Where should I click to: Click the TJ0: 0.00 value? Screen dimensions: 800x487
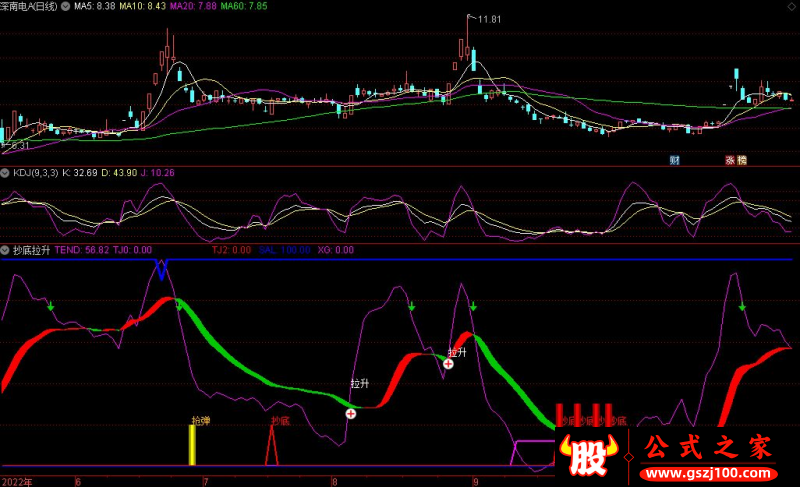[132, 250]
